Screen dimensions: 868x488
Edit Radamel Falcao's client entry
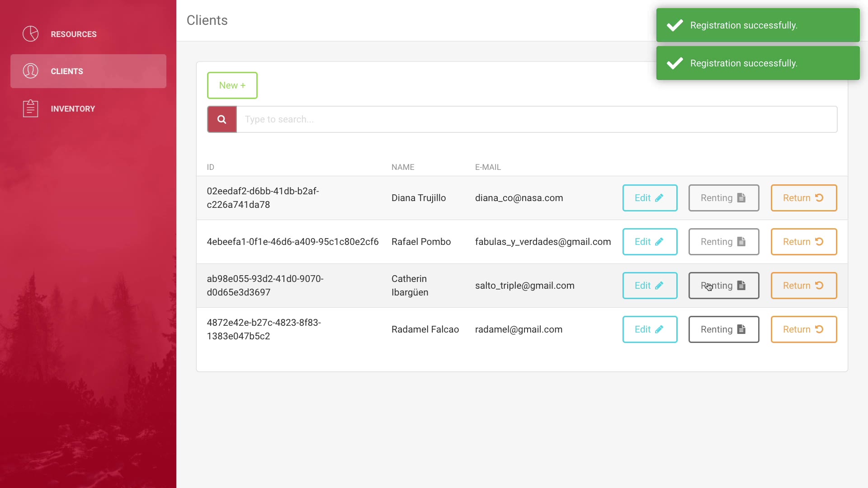coord(650,329)
